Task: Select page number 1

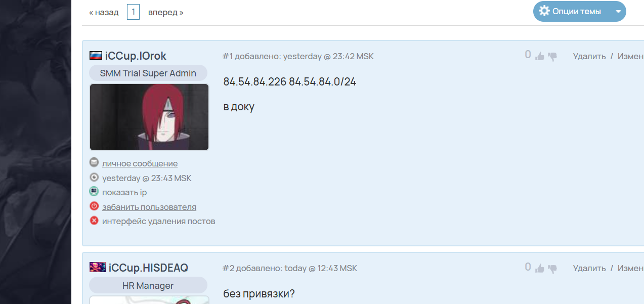Action: click(x=133, y=12)
